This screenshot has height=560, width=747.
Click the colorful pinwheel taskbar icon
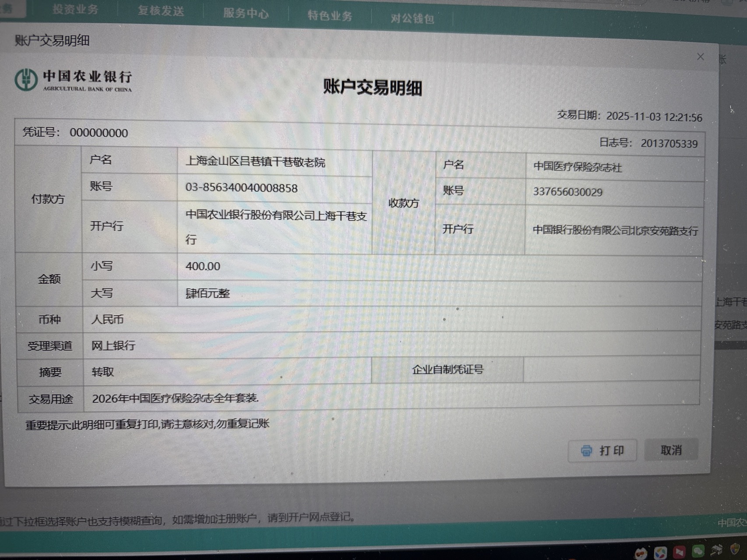point(660,553)
